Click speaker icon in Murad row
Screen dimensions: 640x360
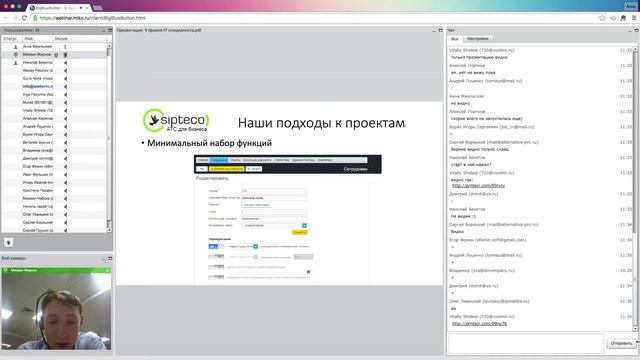click(65, 102)
